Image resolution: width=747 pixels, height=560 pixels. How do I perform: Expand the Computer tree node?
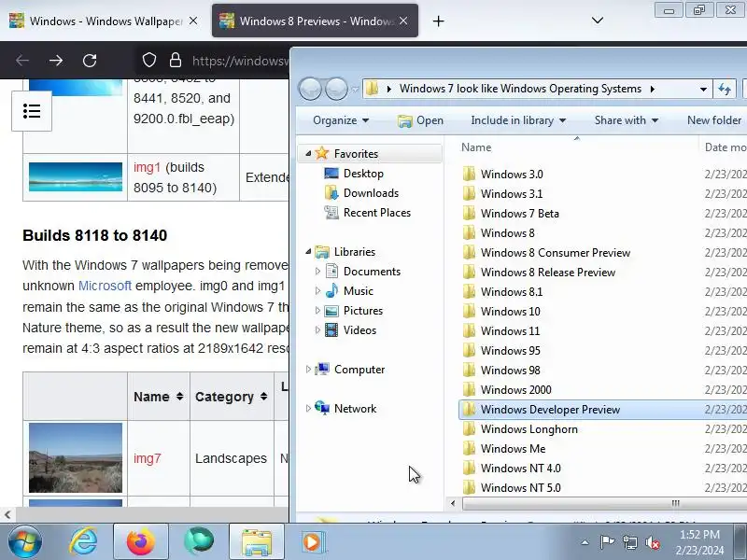[x=308, y=369]
